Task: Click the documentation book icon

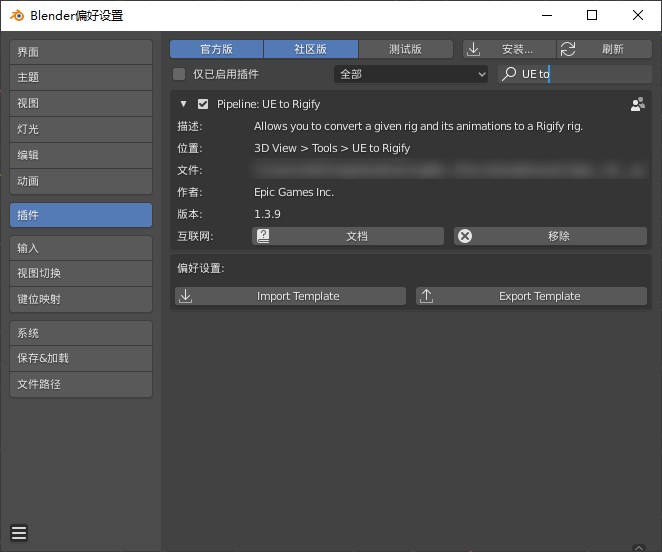Action: pyautogui.click(x=263, y=236)
